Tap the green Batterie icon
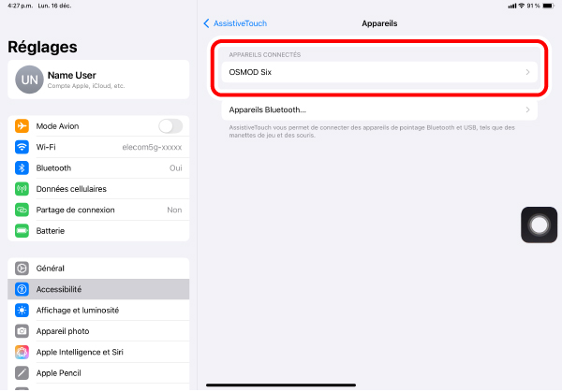Viewport: 562px width, 392px height. click(x=22, y=231)
